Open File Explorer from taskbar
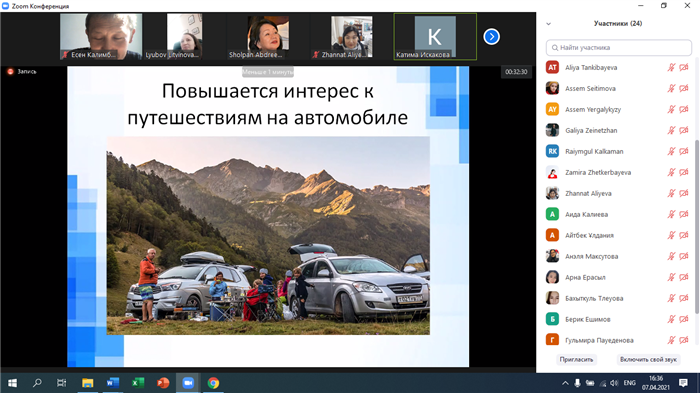The image size is (700, 393). click(x=88, y=383)
